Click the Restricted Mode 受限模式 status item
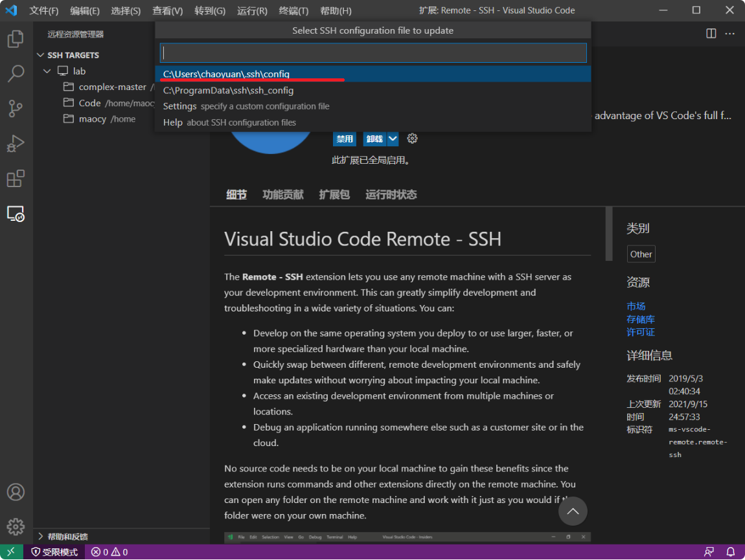745x560 pixels. tap(54, 552)
